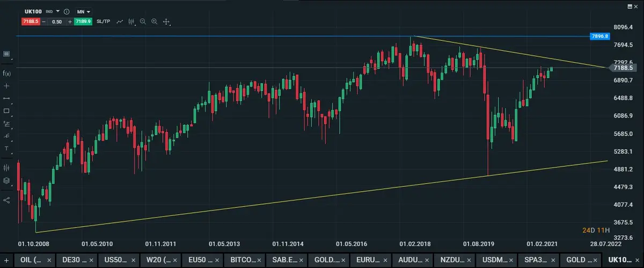Switch chart to line chart type
644x268 pixels.
click(x=120, y=21)
